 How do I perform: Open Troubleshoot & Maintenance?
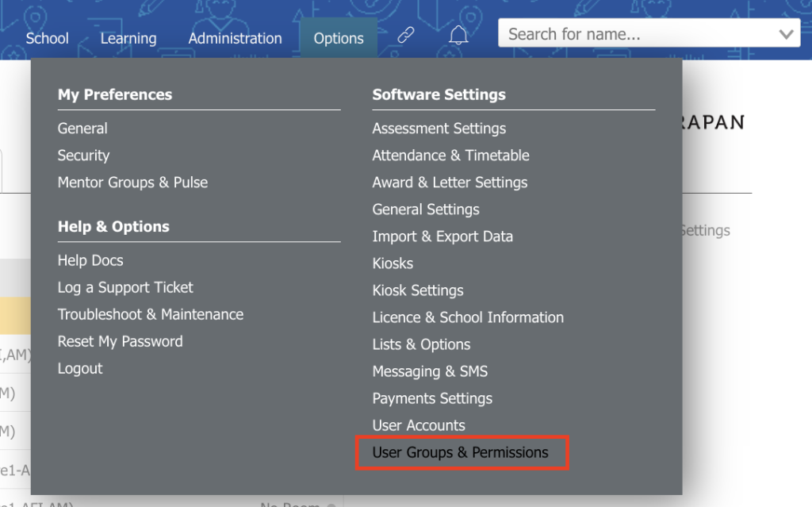coord(150,314)
